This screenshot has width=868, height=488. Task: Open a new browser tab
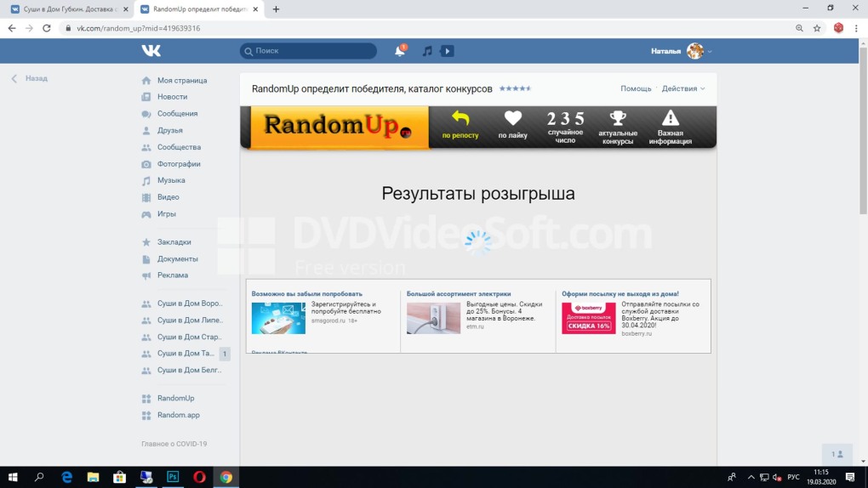pyautogui.click(x=276, y=9)
